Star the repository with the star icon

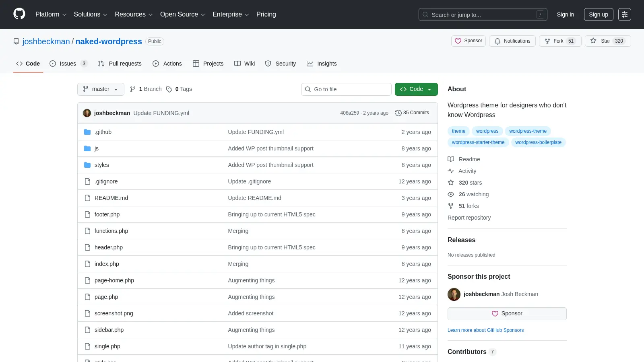(593, 41)
